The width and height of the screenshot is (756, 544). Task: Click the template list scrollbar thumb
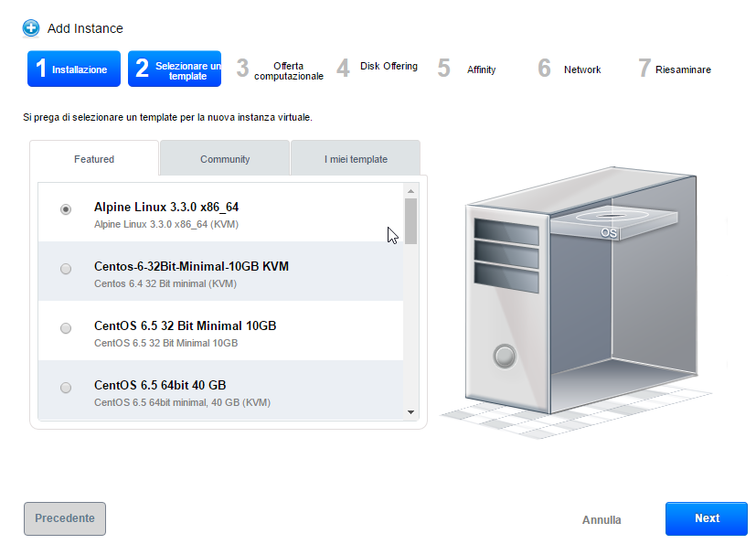point(410,221)
